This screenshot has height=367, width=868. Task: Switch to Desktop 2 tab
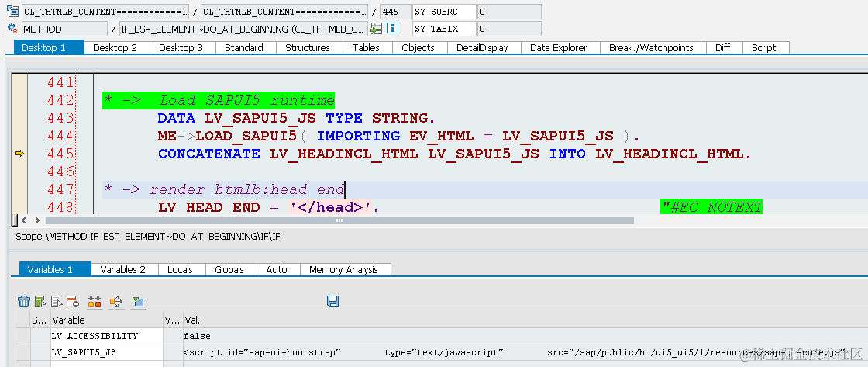click(x=115, y=47)
